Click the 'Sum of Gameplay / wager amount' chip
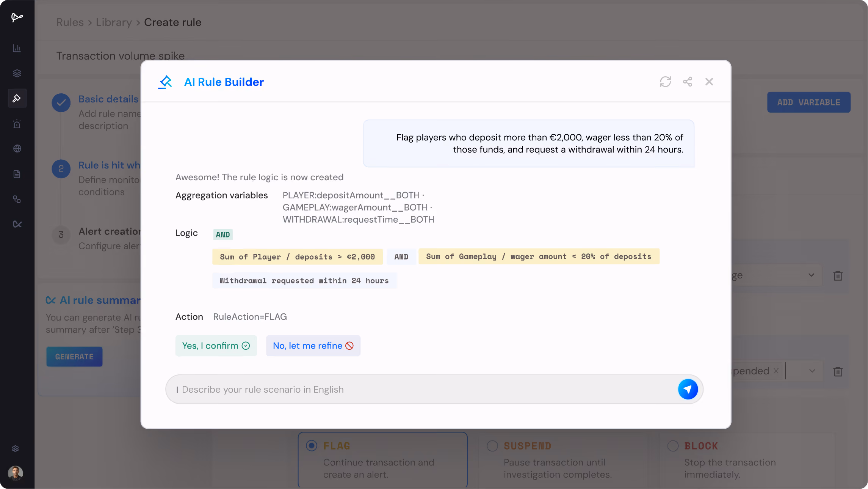Image resolution: width=868 pixels, height=489 pixels. click(x=539, y=256)
